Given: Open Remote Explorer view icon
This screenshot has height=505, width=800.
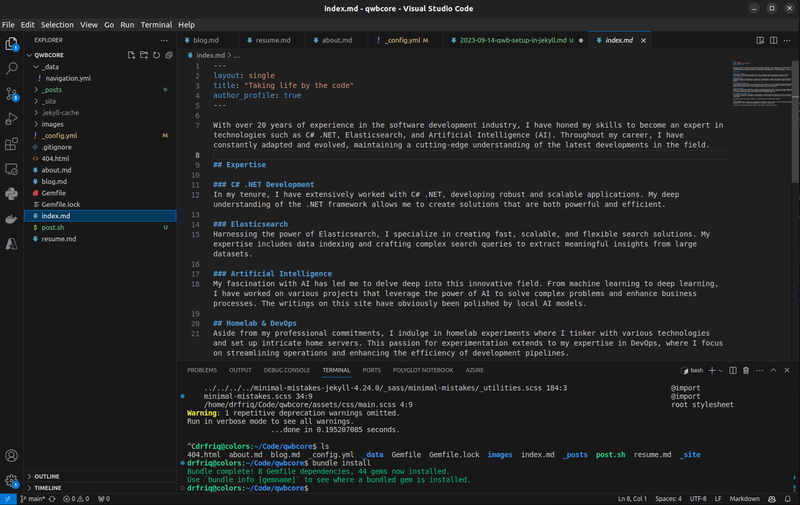Looking at the screenshot, I should coord(11,169).
